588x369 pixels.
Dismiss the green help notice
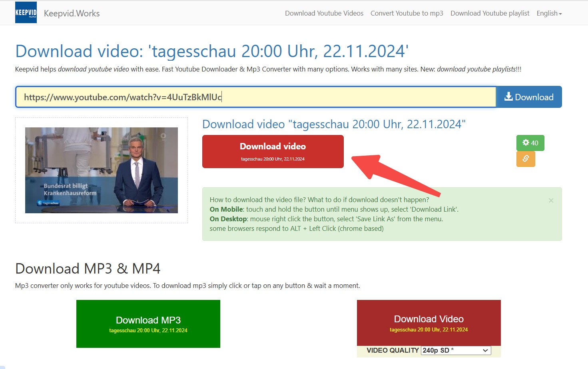coord(551,200)
